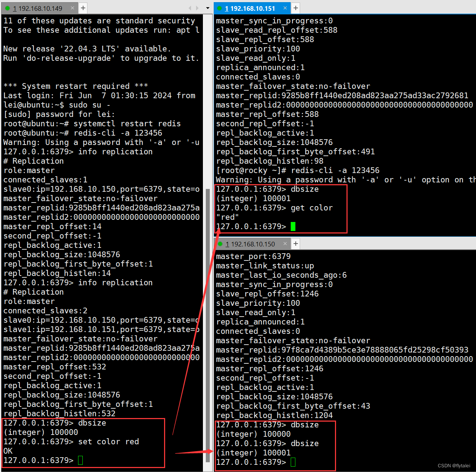Viewport: 476px width, 472px height.
Task: Open the tab list dropdown arrow
Action: coord(208,8)
